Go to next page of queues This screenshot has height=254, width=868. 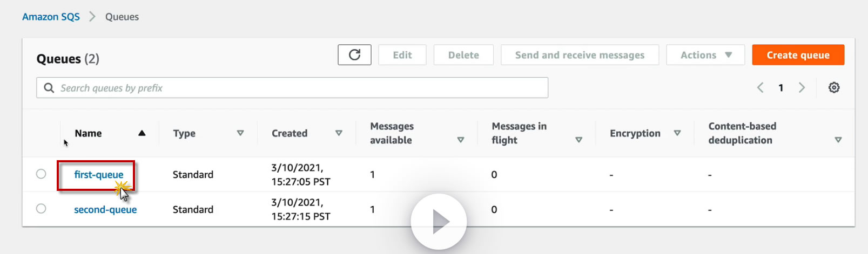[802, 87]
